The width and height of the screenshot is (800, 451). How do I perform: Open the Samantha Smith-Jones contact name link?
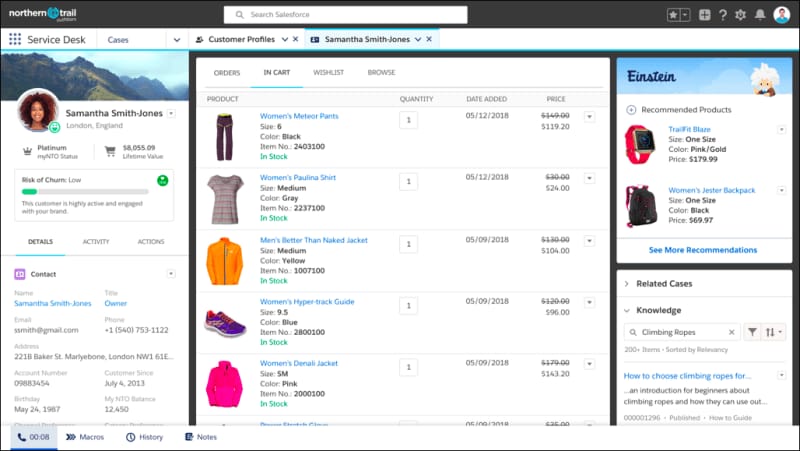point(53,303)
